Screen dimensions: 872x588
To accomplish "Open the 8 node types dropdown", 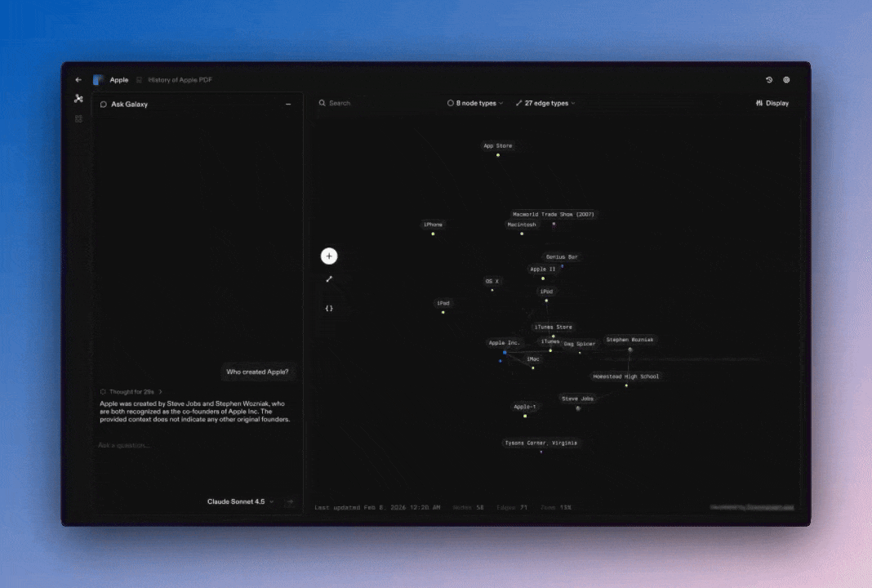I will pyautogui.click(x=475, y=103).
